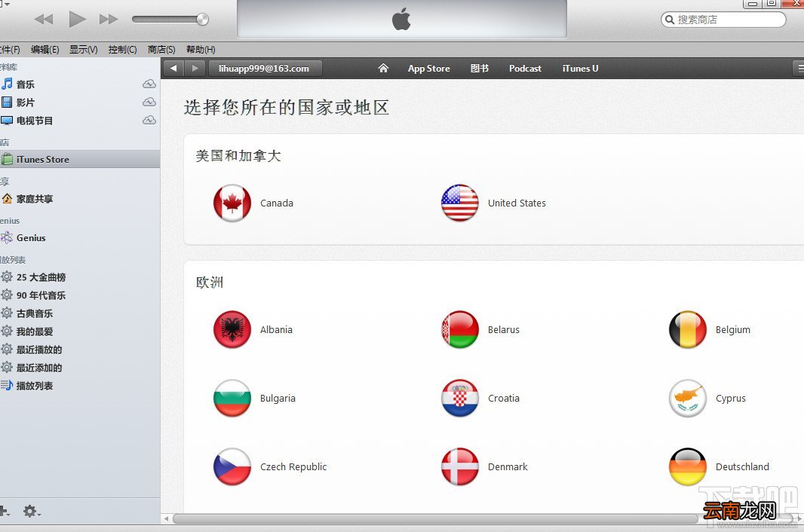The image size is (804, 532).
Task: Open the 帮助(H) menu
Action: coord(201,50)
